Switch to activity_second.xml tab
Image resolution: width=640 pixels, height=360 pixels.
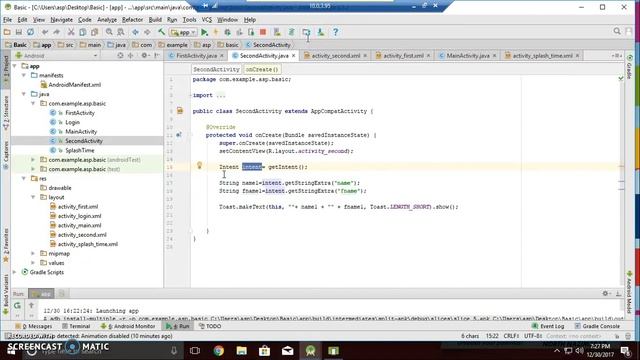point(336,56)
